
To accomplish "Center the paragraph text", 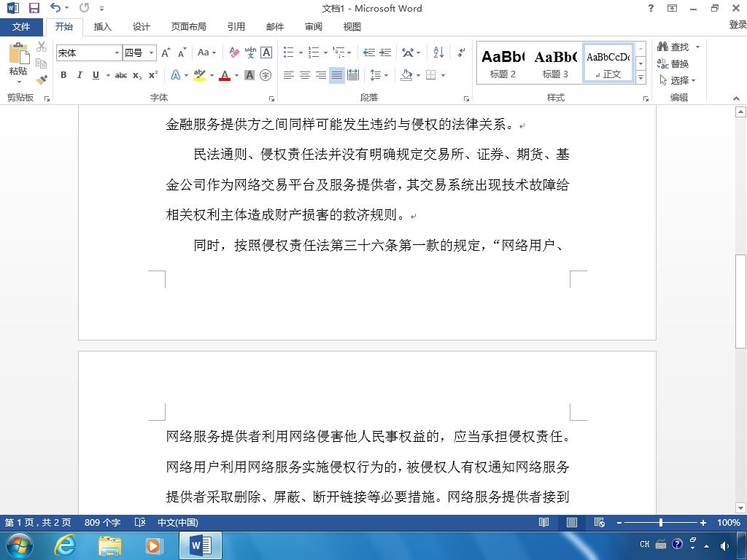I will tap(305, 75).
